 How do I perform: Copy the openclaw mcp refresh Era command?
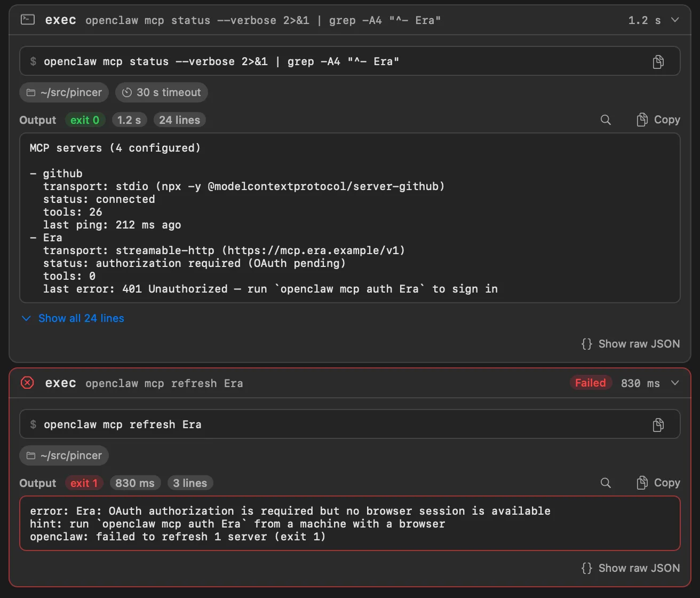658,424
